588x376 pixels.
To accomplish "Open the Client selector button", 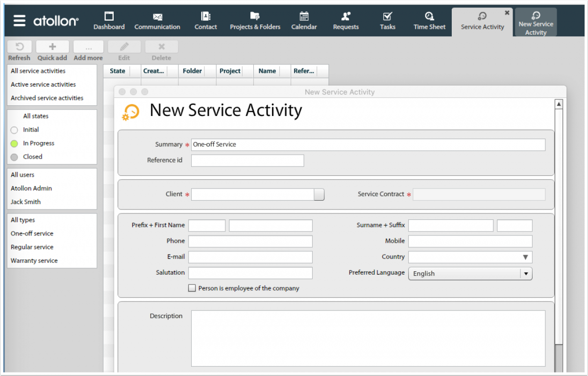I will pyautogui.click(x=319, y=194).
